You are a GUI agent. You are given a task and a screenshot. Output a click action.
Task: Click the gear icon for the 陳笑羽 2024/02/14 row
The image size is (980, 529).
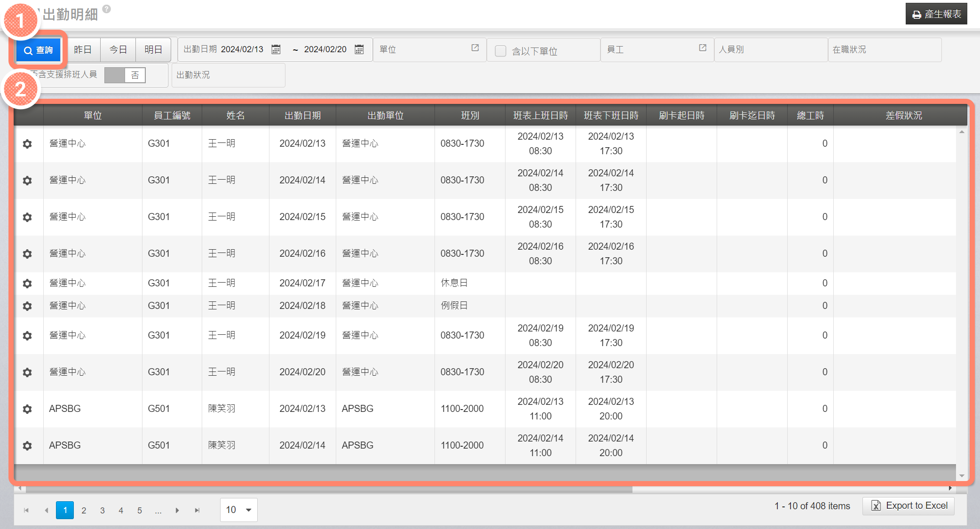[27, 446]
